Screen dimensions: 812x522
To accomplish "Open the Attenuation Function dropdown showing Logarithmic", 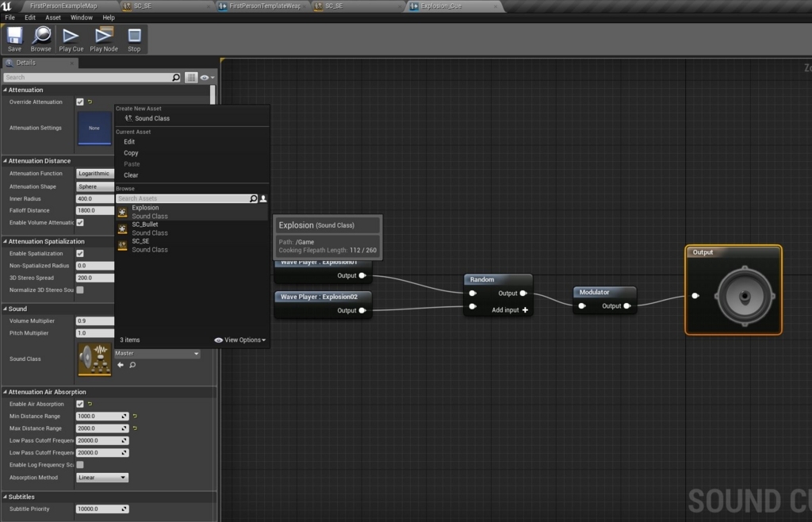I will coord(94,173).
